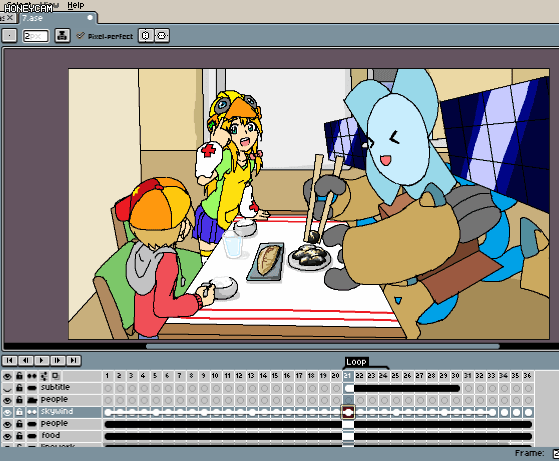Select frame 36 in timeline header
Viewport: 559px width, 461px height.
click(528, 376)
